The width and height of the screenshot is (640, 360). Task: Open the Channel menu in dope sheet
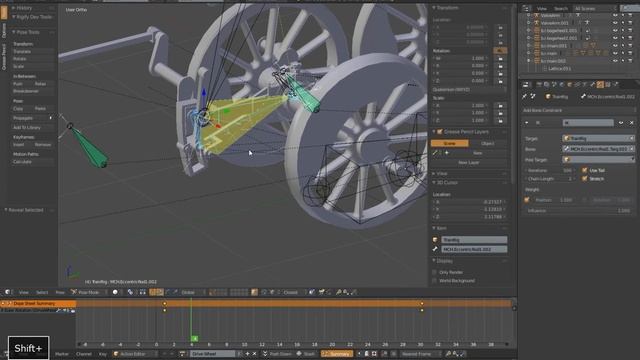pos(84,354)
